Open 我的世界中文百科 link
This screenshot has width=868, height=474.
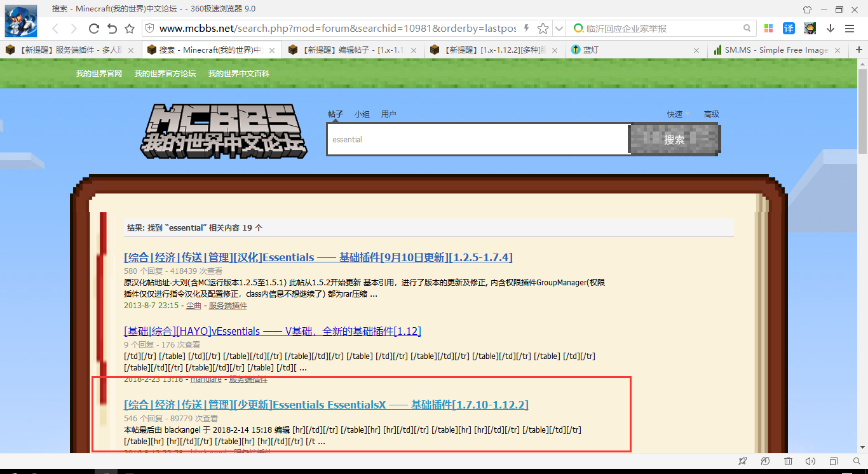[x=239, y=74]
